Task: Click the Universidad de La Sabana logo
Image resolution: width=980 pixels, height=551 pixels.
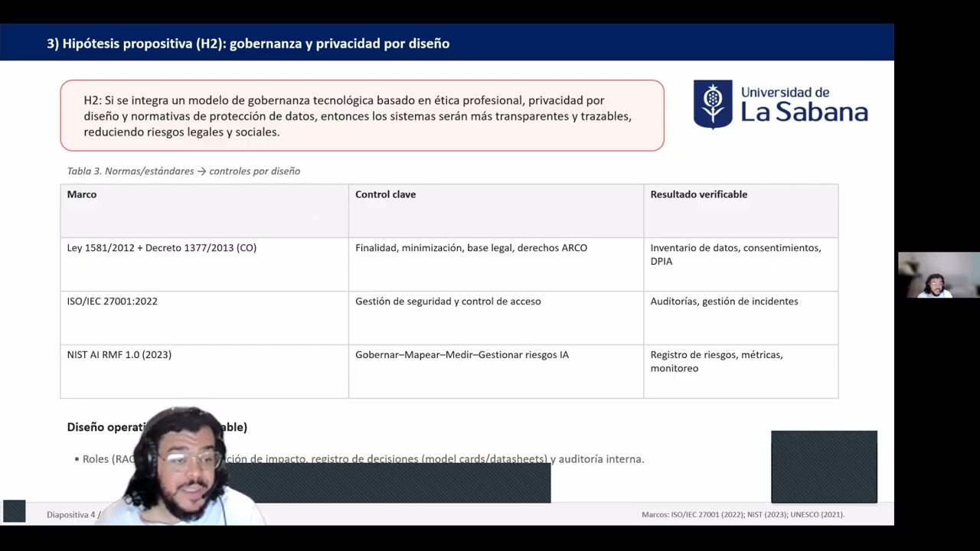Action: 780,104
